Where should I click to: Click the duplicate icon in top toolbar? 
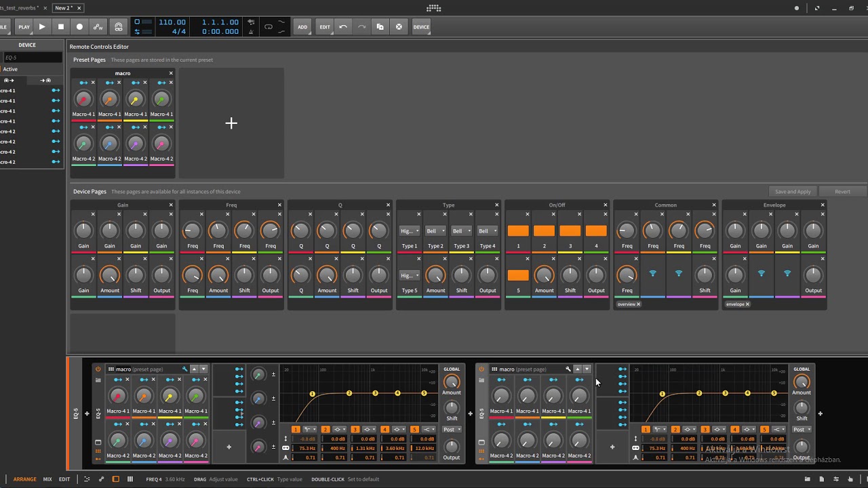click(x=380, y=27)
